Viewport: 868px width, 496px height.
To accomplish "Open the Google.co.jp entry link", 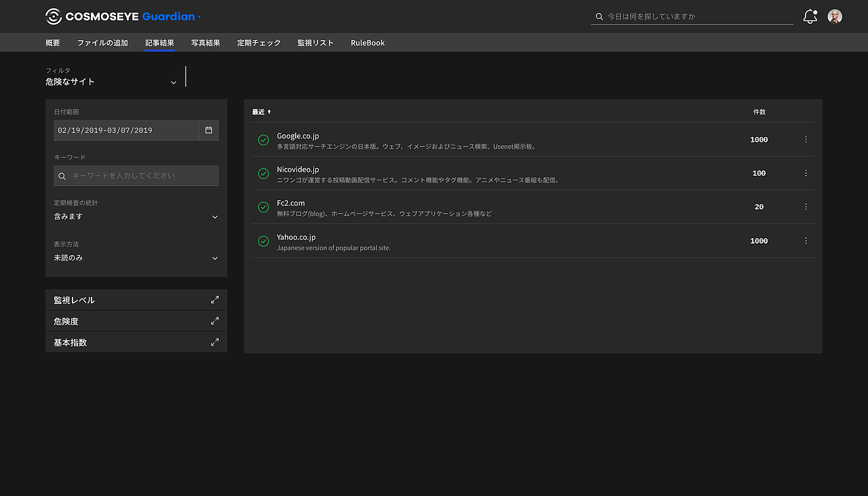I will pyautogui.click(x=298, y=135).
